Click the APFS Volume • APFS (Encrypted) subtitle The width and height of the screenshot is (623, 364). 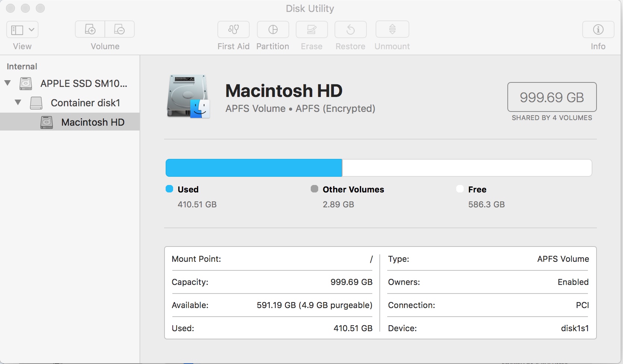(x=300, y=109)
